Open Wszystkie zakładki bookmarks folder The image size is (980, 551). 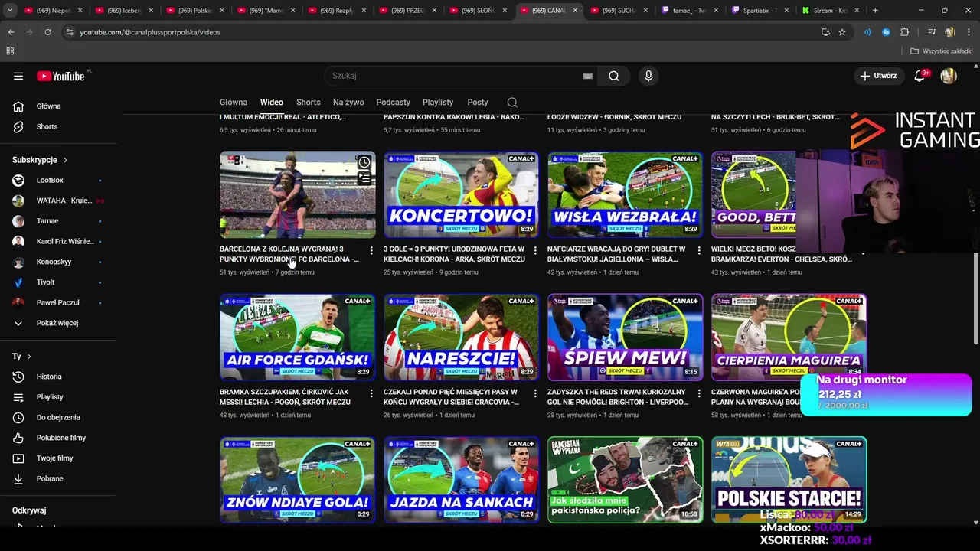click(942, 51)
